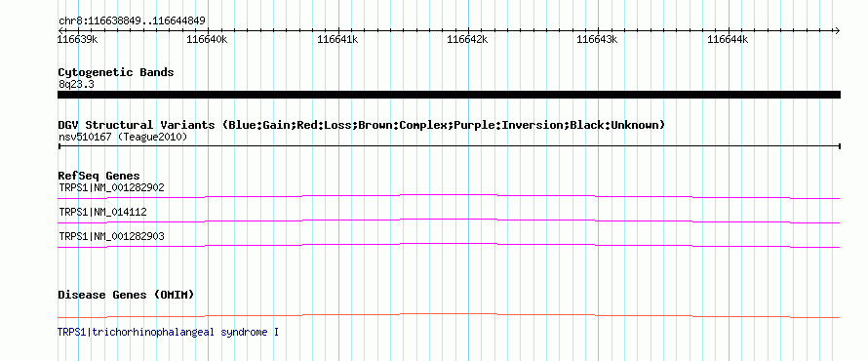Viewport: 868px width, 361px height.
Task: Open the nsv510167 (Teague2010) variant label
Action: pyautogui.click(x=123, y=137)
